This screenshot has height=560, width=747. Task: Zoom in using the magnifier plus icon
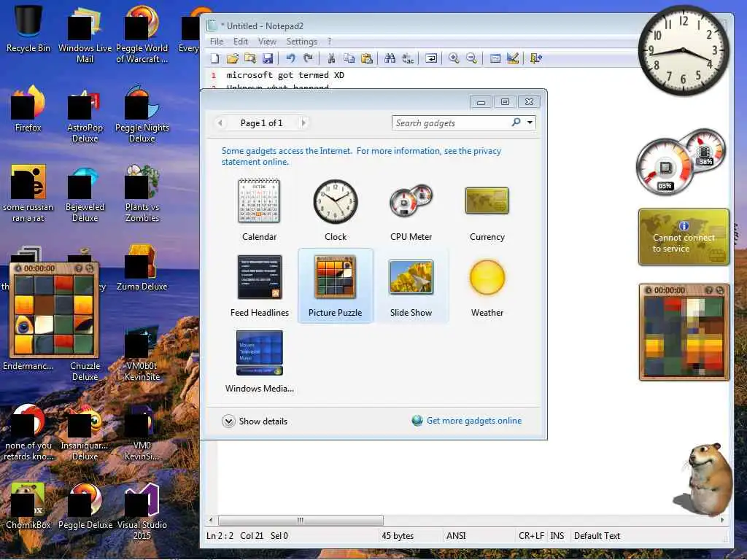454,58
